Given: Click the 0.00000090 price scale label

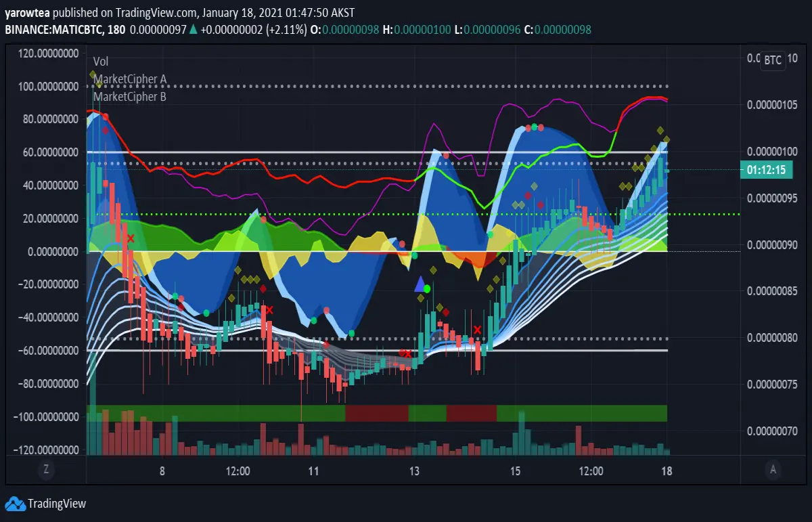Looking at the screenshot, I should pyautogui.click(x=773, y=245).
